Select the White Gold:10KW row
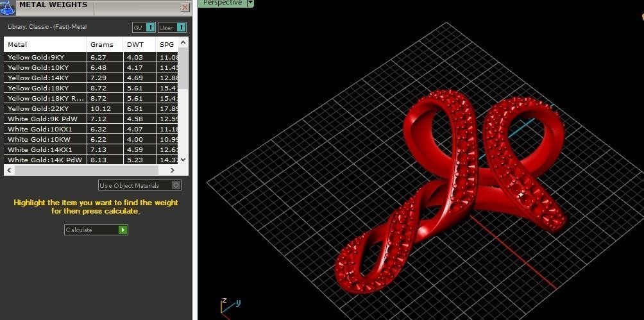Viewport: 644px width, 320px height. coord(91,139)
